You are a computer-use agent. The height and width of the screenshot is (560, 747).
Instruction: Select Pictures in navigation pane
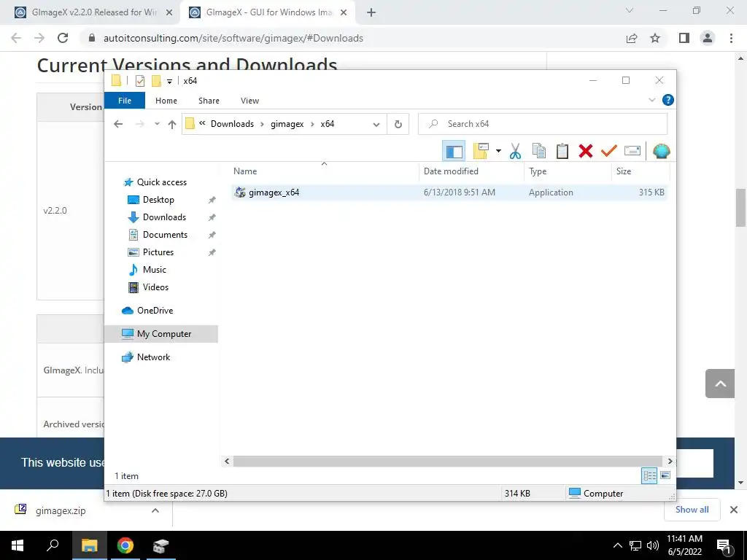[158, 252]
